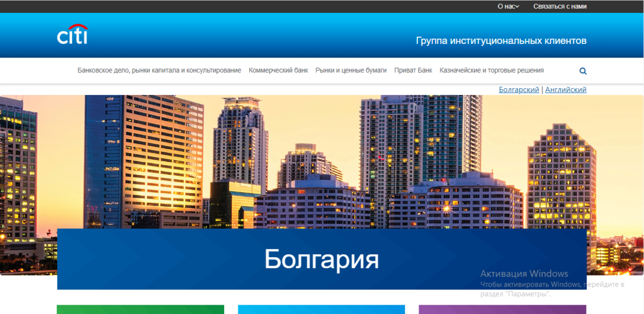Open the Связаться с нами link

[559, 6]
